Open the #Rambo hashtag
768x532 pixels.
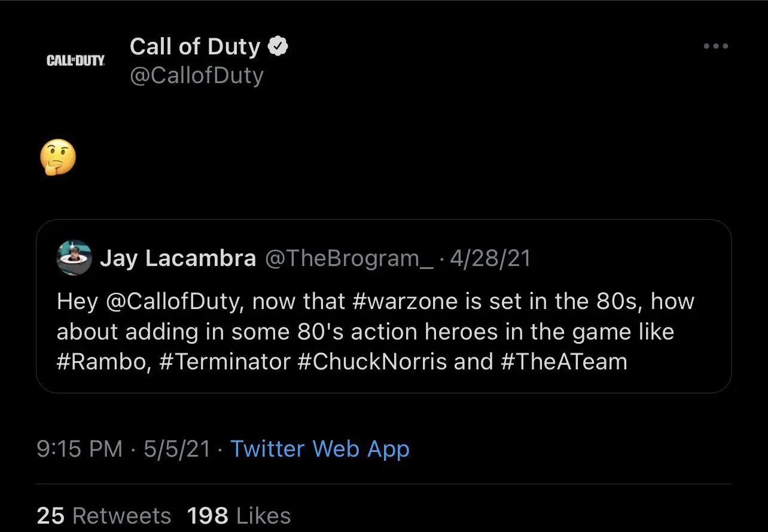click(x=103, y=362)
